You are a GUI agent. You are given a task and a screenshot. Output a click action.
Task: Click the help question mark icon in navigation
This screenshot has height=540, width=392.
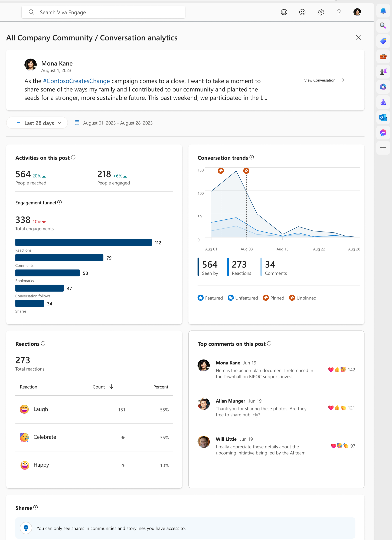click(x=339, y=12)
